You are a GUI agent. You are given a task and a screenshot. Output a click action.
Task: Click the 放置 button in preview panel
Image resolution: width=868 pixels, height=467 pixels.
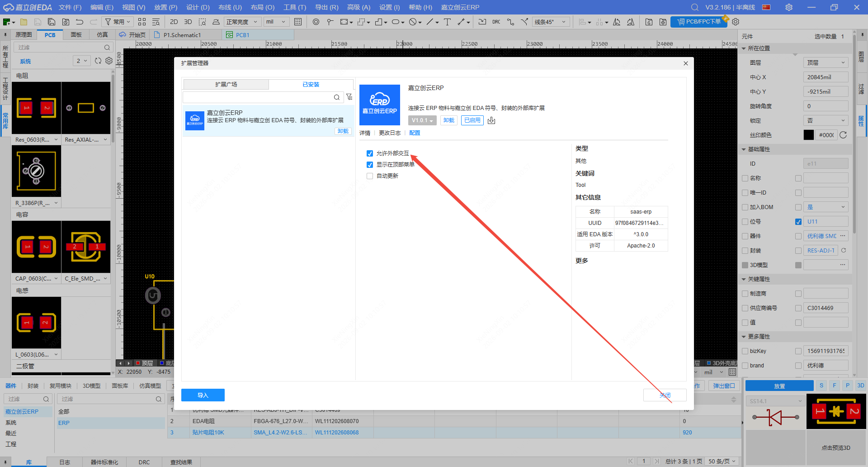(779, 386)
